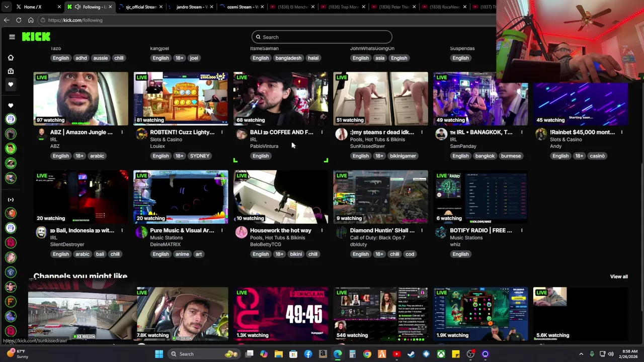Open the Diamond Huntin' stream thumbnail
This screenshot has height=362, width=644.
pyautogui.click(x=381, y=197)
